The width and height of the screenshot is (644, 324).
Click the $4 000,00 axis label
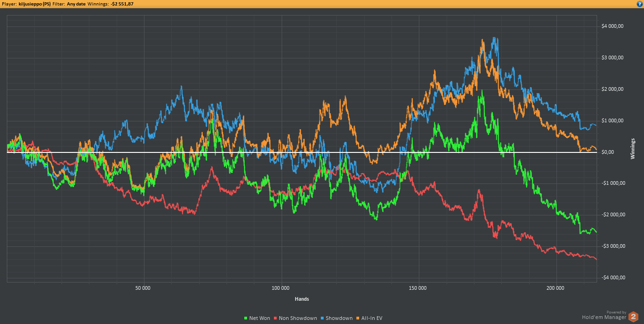(613, 26)
